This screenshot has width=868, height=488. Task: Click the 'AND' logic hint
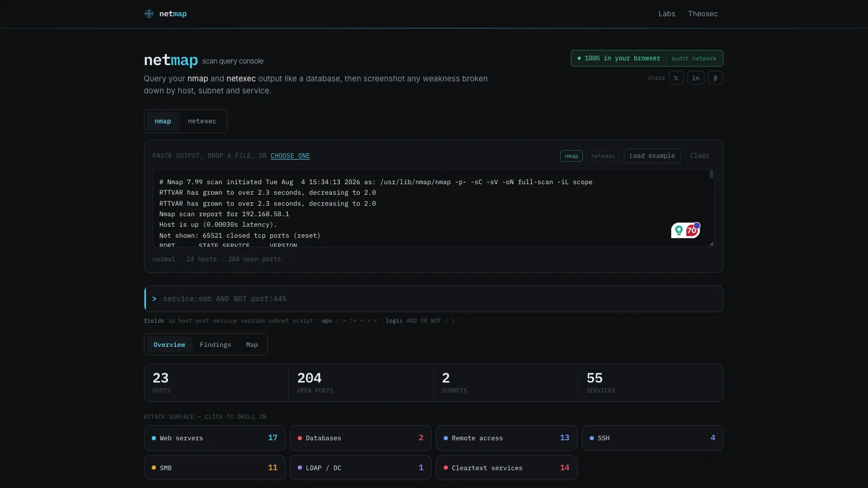(x=412, y=321)
